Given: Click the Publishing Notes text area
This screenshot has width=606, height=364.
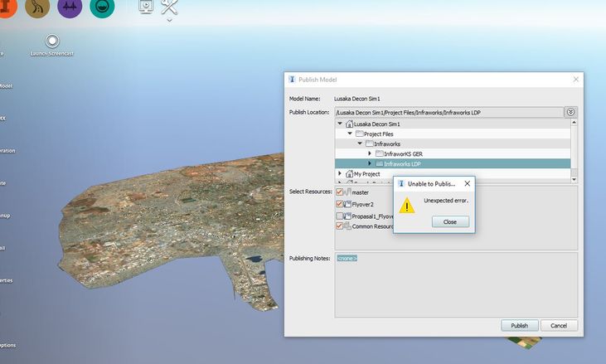Looking at the screenshot, I should tap(456, 284).
